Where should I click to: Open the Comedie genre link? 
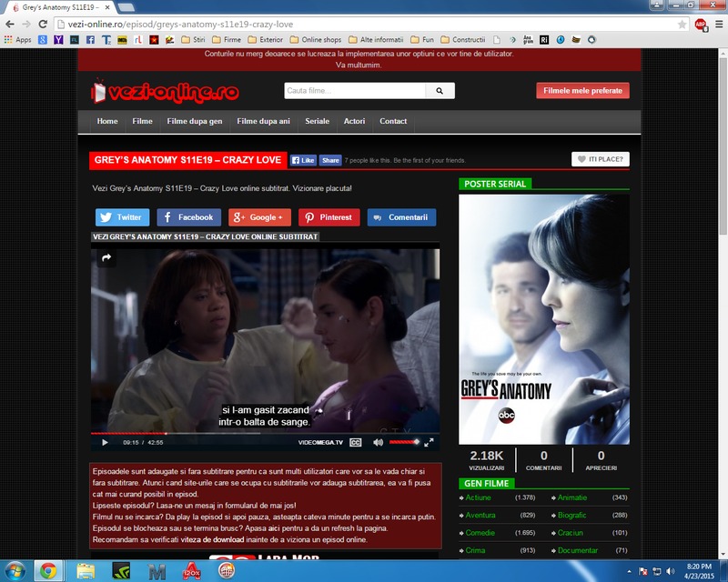coord(480,533)
